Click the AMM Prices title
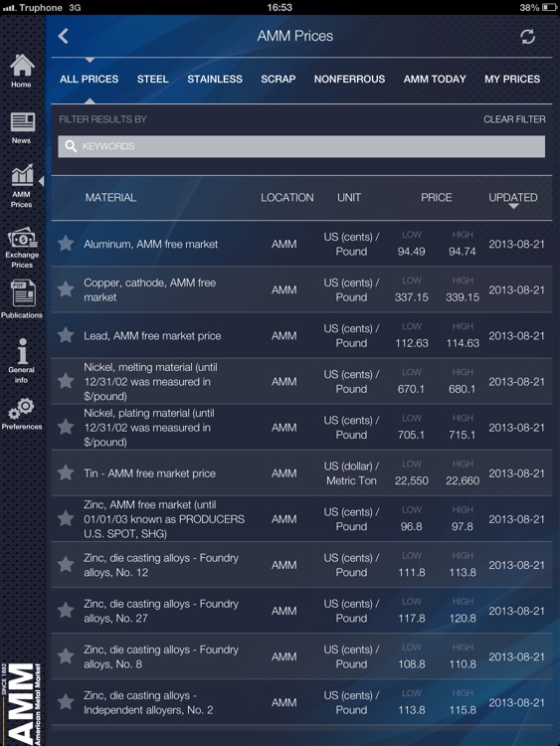Screen dimensions: 560x746 (x=295, y=36)
